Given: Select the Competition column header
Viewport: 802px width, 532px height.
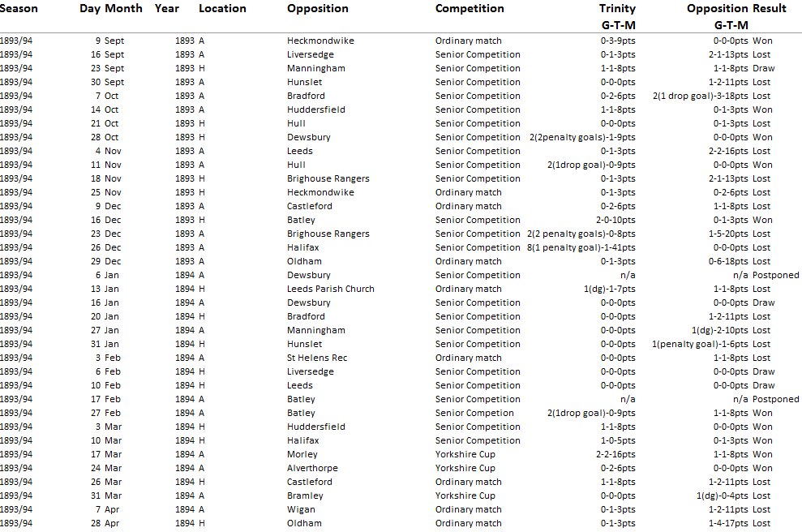Looking at the screenshot, I should (470, 9).
